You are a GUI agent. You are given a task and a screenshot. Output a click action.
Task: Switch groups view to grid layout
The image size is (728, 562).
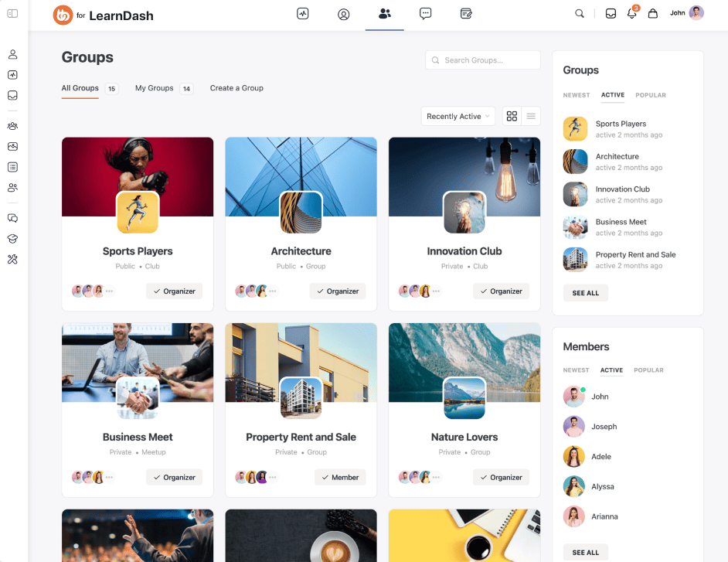pyautogui.click(x=512, y=116)
